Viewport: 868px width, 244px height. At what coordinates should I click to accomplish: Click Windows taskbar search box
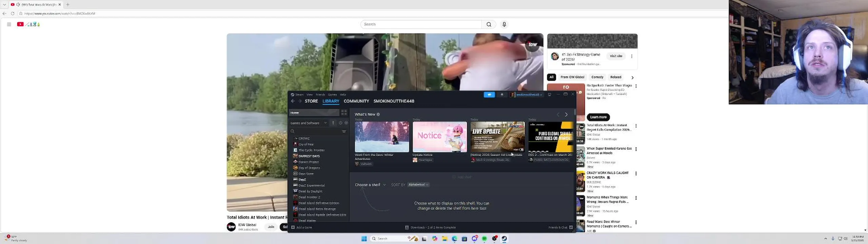pos(394,239)
